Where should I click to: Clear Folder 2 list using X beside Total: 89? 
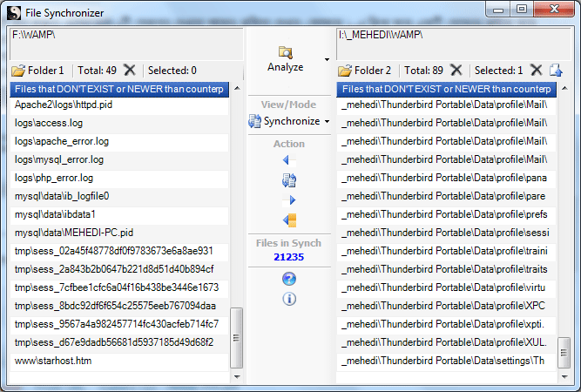(456, 70)
